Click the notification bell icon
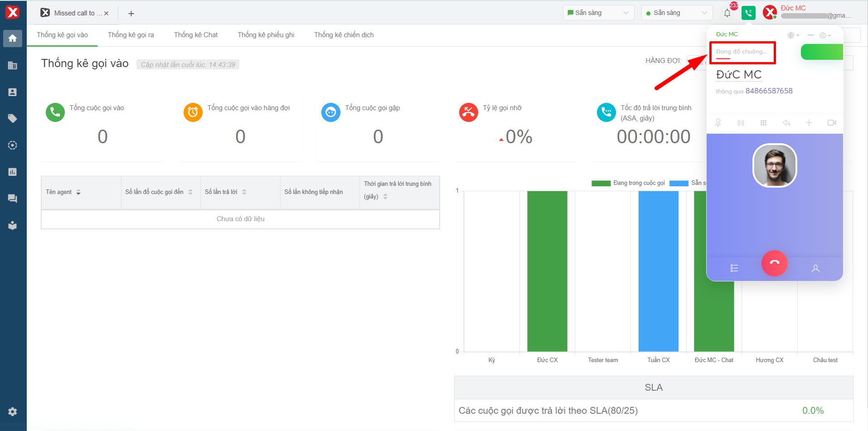Image resolution: width=868 pixels, height=431 pixels. (x=727, y=13)
